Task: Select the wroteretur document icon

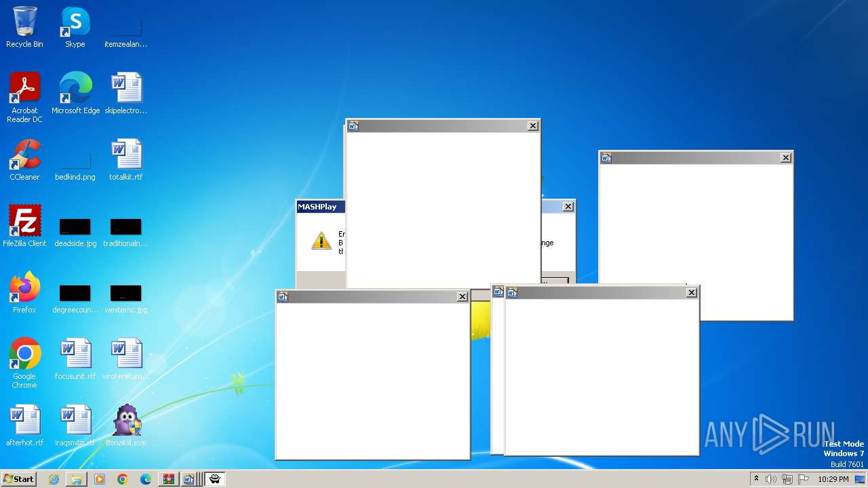Action: point(125,359)
